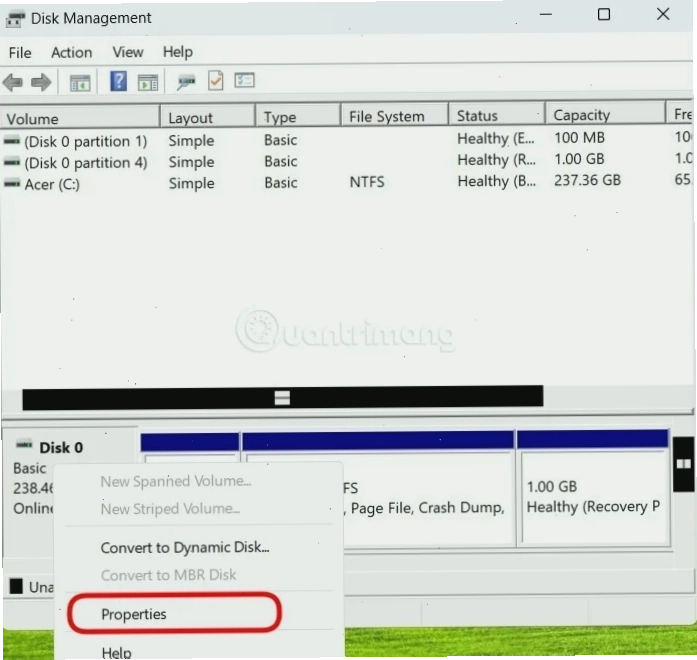Image resolution: width=697 pixels, height=660 pixels.
Task: Minimize the Disk Management window
Action: pos(545,15)
